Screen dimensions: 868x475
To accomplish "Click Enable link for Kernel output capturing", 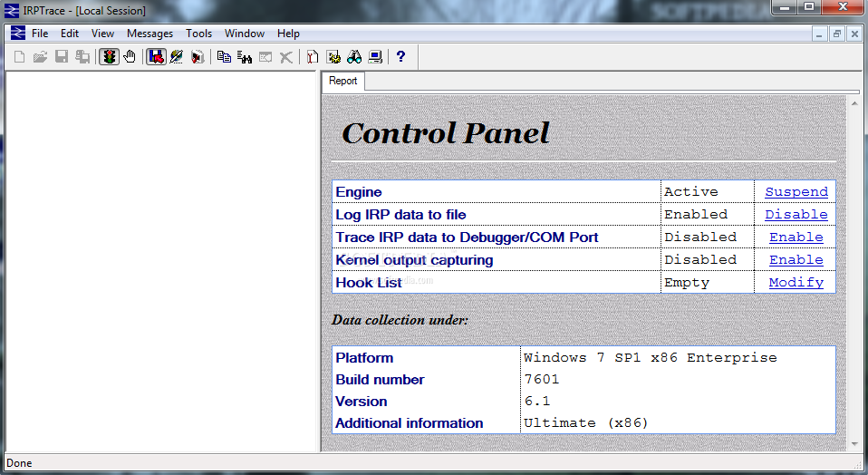I will [x=796, y=259].
